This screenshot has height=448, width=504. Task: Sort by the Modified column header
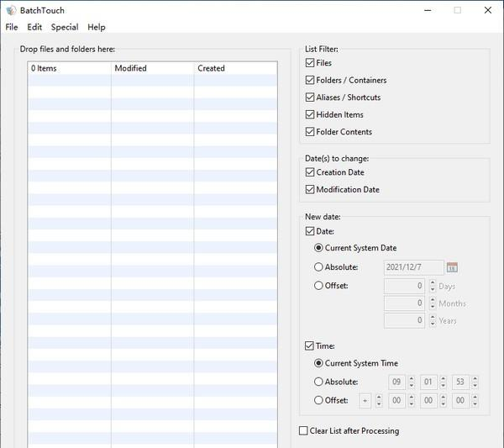153,68
